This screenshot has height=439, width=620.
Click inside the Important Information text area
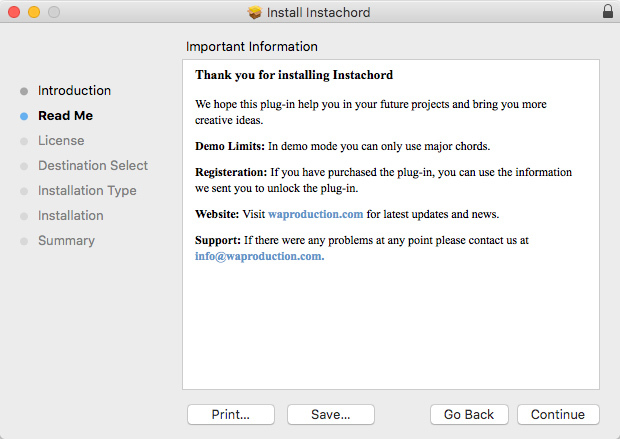[390, 320]
